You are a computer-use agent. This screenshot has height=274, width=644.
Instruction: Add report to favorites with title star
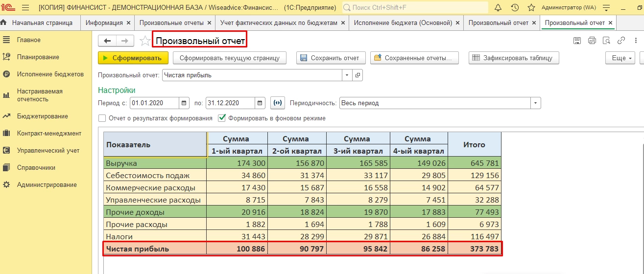144,41
